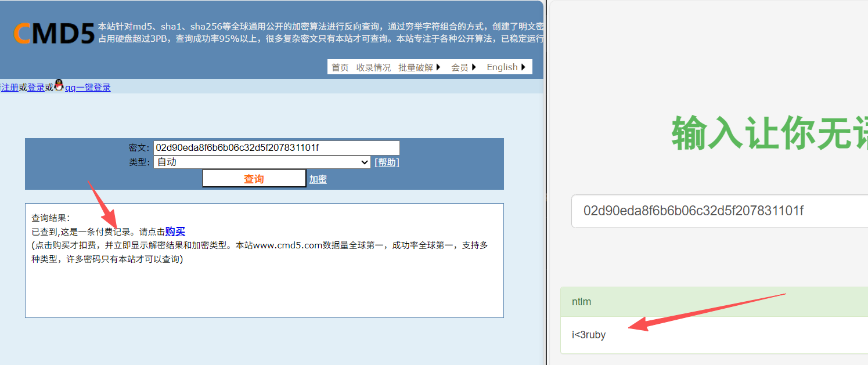Expand the 会员 menu
The width and height of the screenshot is (868, 365).
[x=463, y=67]
